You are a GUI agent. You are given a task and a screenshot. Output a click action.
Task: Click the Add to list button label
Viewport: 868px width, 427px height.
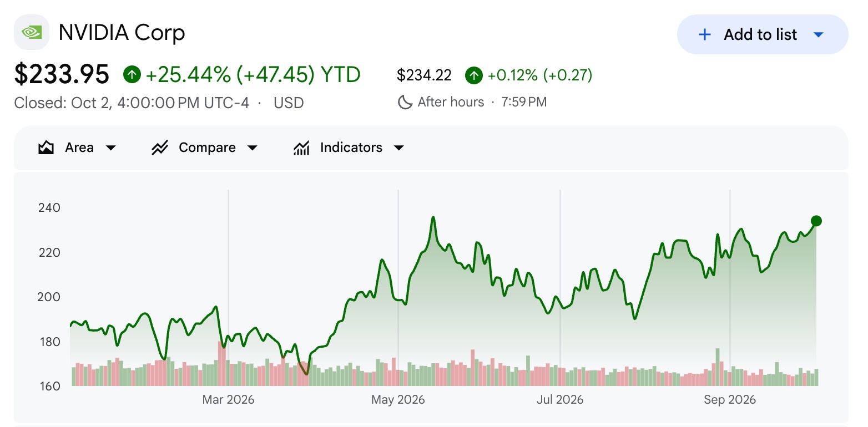tap(760, 34)
